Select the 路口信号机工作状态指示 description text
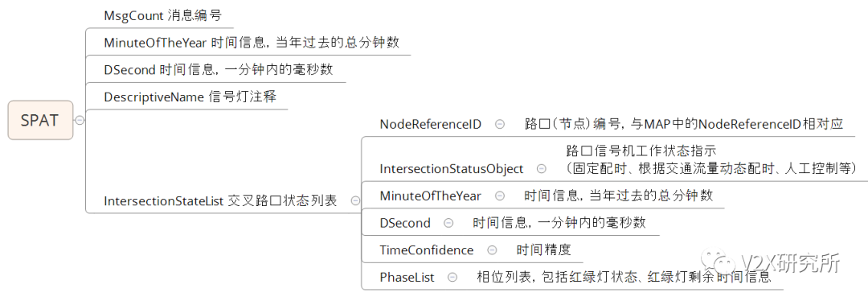This screenshot has width=868, height=301. (641, 150)
